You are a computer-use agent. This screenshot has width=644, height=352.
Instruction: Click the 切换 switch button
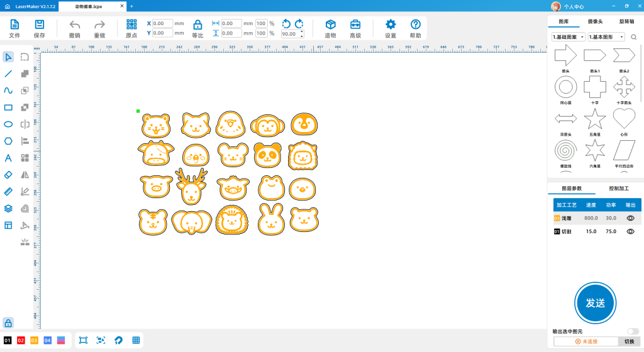(629, 341)
